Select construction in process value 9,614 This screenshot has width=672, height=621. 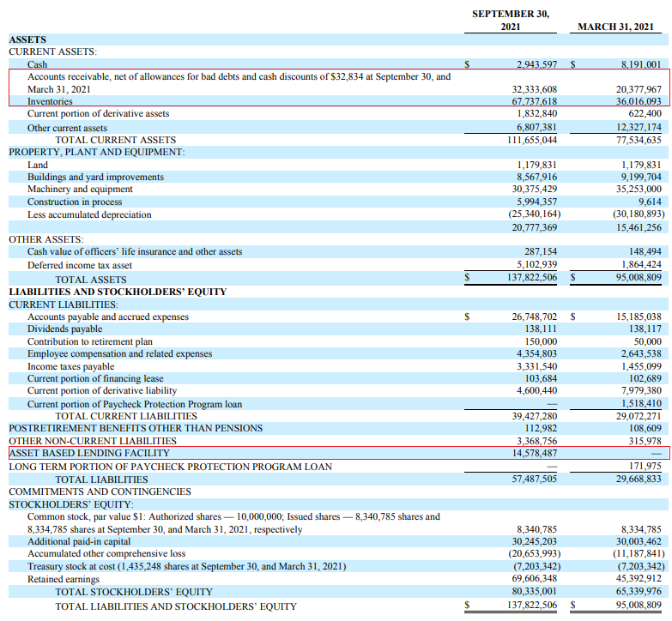pyautogui.click(x=650, y=202)
